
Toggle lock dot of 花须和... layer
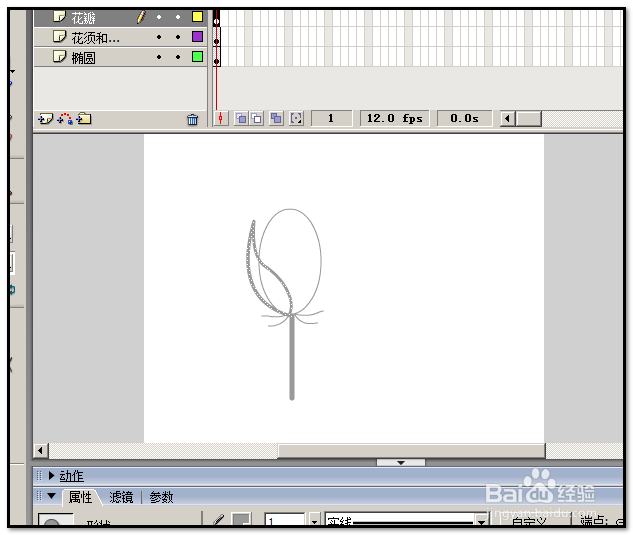[178, 37]
